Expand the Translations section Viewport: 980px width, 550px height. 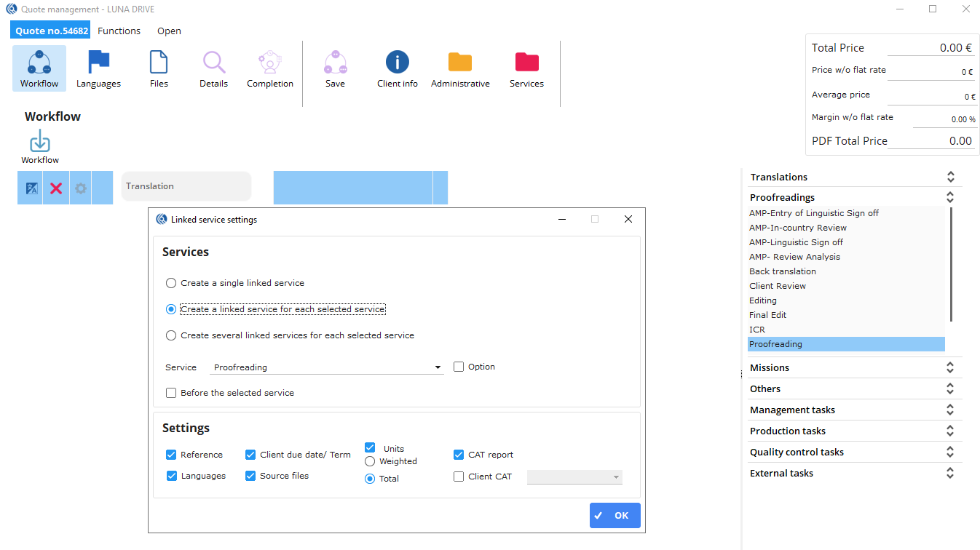949,177
